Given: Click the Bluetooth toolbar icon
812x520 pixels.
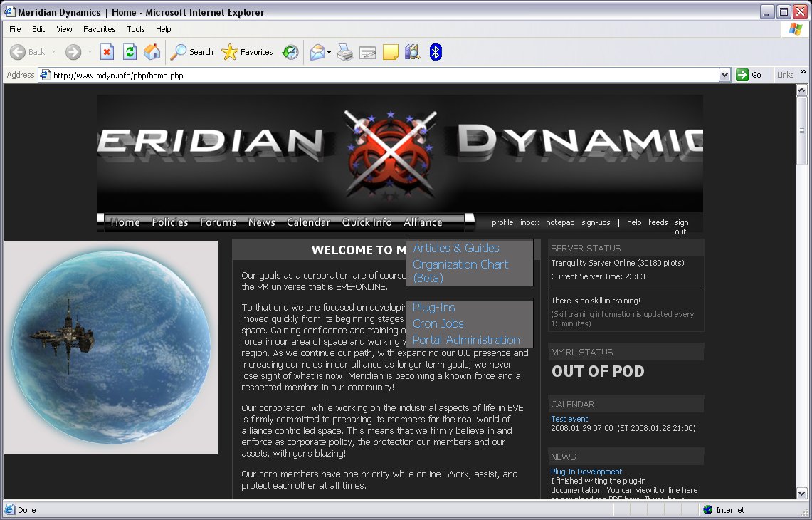Looking at the screenshot, I should (436, 52).
